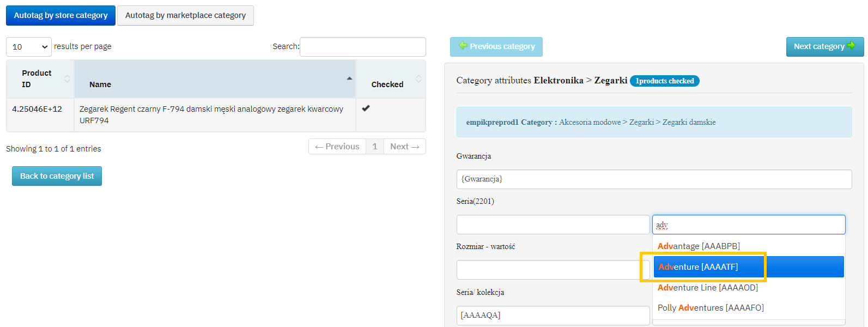
Task: Click the green arrow on Next category
Action: [851, 46]
